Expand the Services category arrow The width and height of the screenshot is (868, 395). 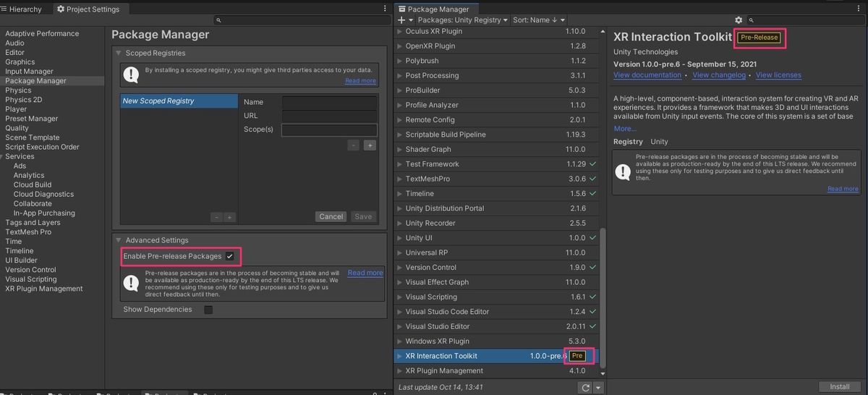pos(2,156)
